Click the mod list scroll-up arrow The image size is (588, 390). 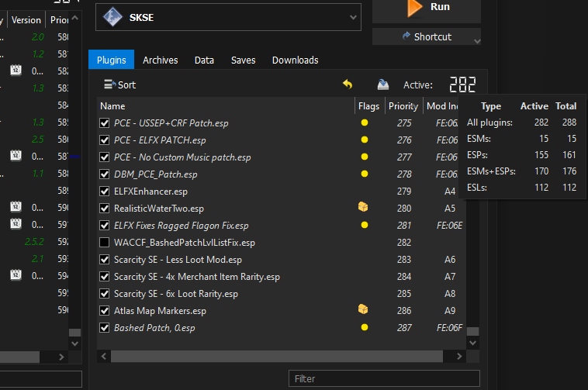click(x=74, y=18)
